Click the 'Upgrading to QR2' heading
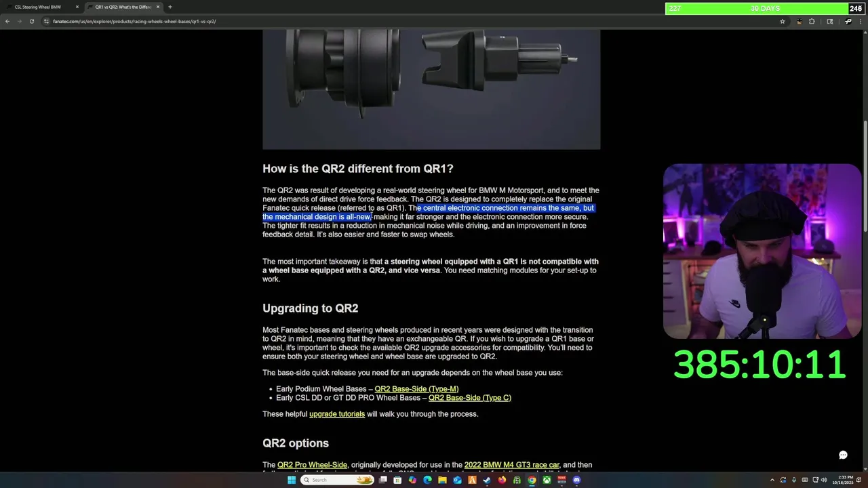The image size is (868, 488). [x=311, y=308]
